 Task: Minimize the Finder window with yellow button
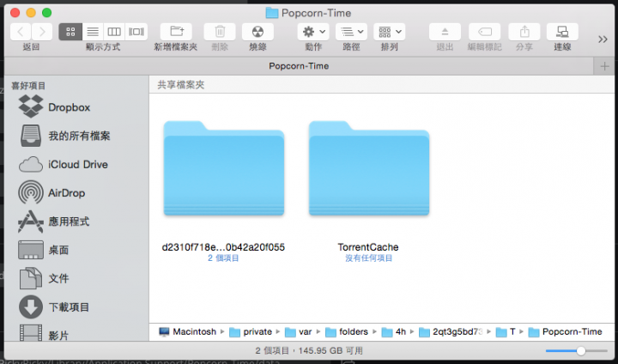click(x=31, y=13)
